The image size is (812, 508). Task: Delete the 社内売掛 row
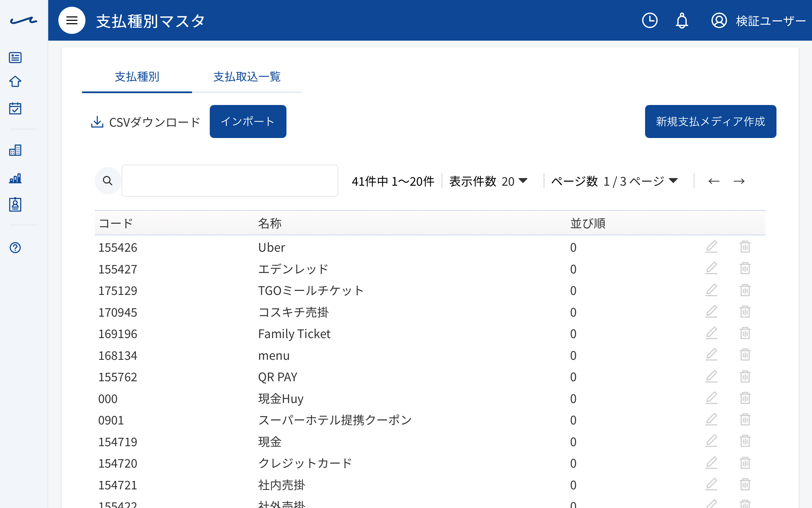[745, 485]
